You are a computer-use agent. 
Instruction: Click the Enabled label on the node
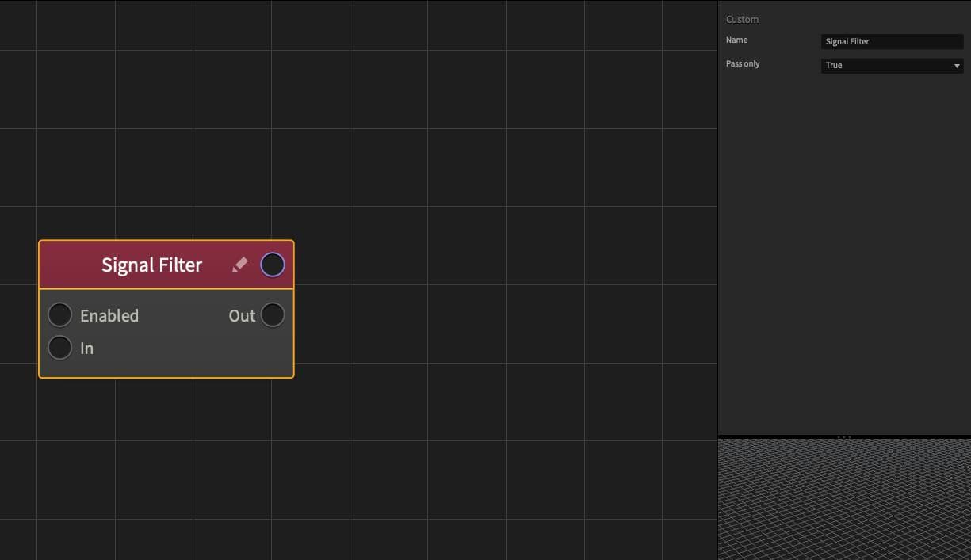[109, 315]
